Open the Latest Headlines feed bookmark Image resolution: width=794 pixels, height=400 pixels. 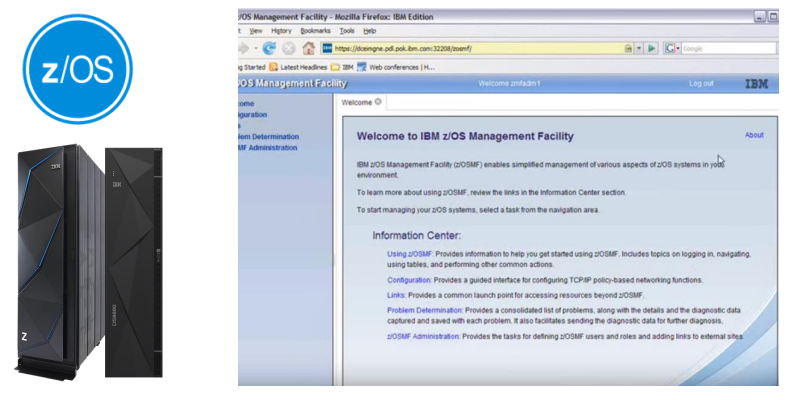pyautogui.click(x=298, y=67)
